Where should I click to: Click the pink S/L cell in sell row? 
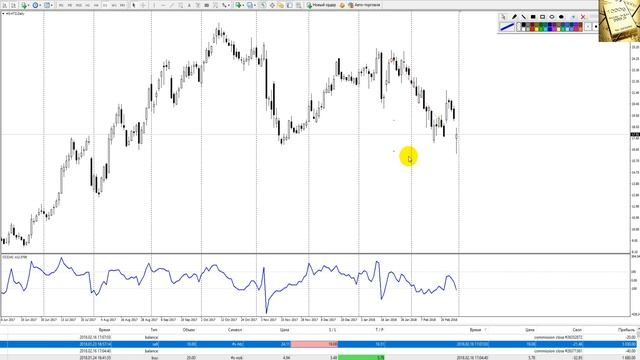pos(314,344)
